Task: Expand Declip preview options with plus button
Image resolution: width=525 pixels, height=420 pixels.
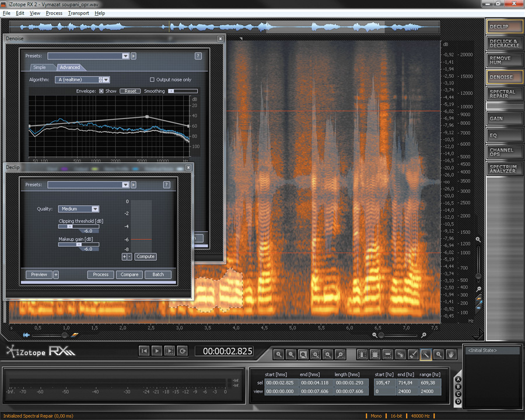Action: click(x=56, y=275)
